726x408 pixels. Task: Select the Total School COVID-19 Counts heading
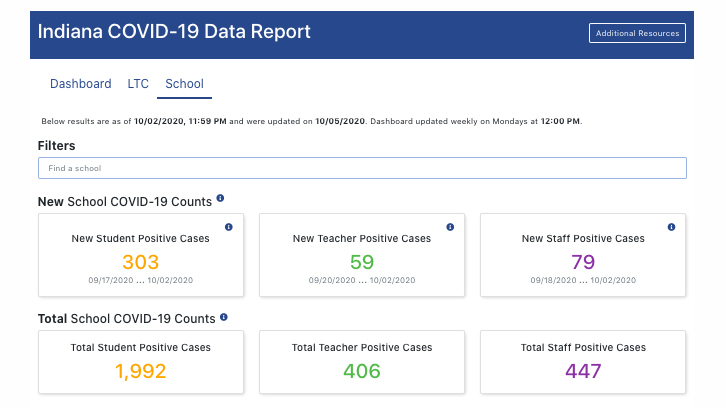(127, 319)
